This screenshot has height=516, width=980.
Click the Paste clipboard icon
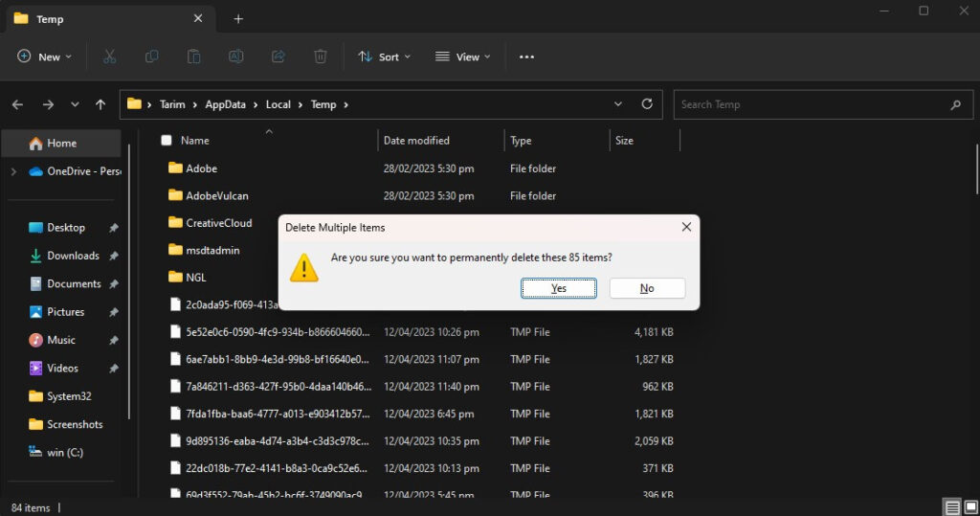[x=193, y=56]
